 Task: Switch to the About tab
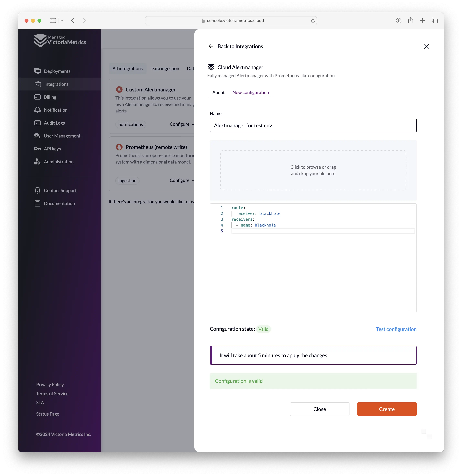click(x=218, y=92)
